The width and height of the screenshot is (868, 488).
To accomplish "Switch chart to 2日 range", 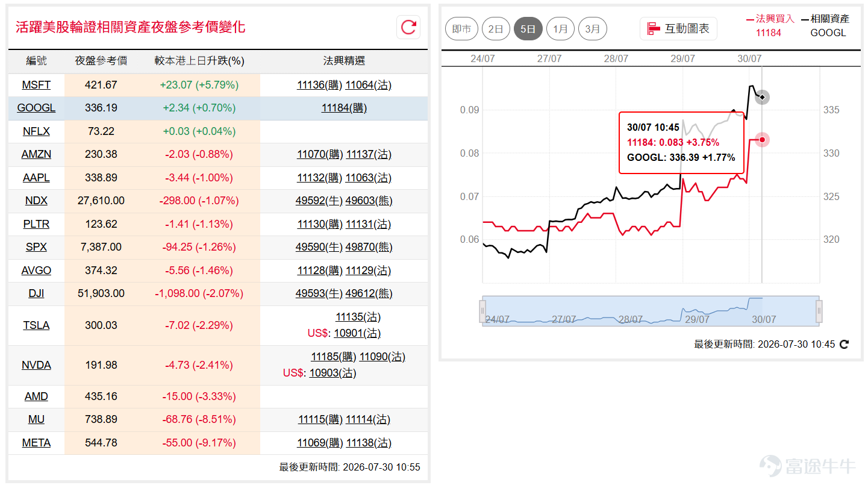I will [496, 29].
